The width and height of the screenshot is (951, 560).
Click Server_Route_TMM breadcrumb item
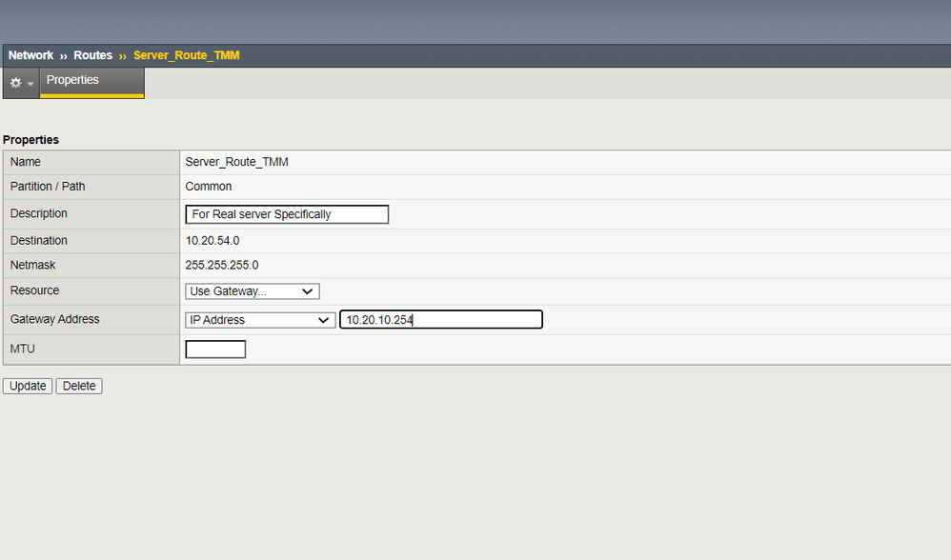pos(186,55)
